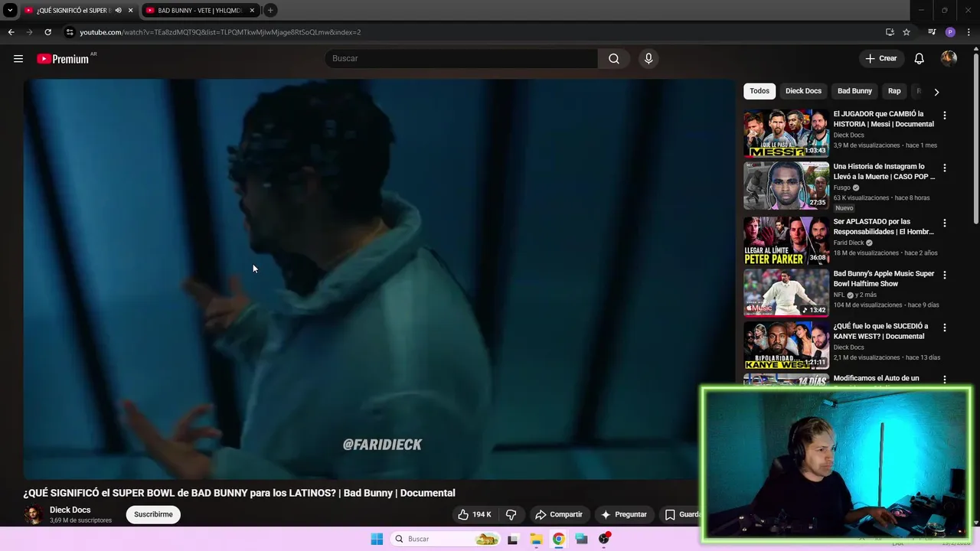Bookmark this page with star icon
Viewport: 980px width, 551px height.
point(906,32)
